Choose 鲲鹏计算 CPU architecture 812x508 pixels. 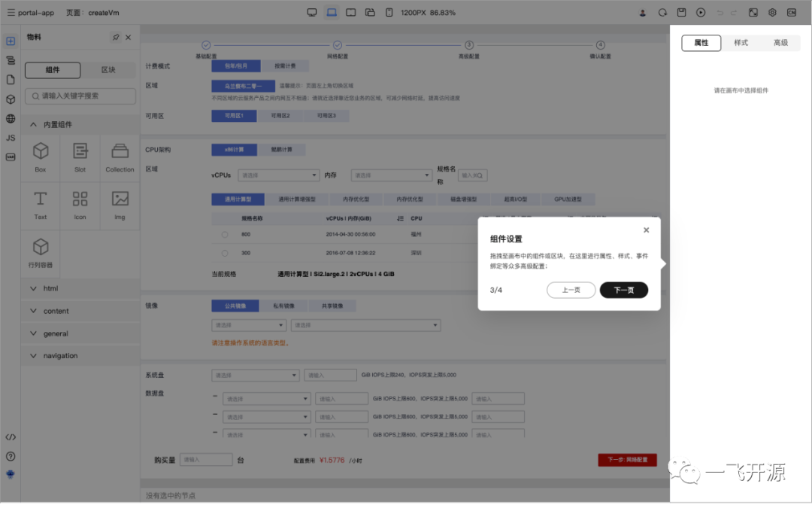tap(282, 150)
